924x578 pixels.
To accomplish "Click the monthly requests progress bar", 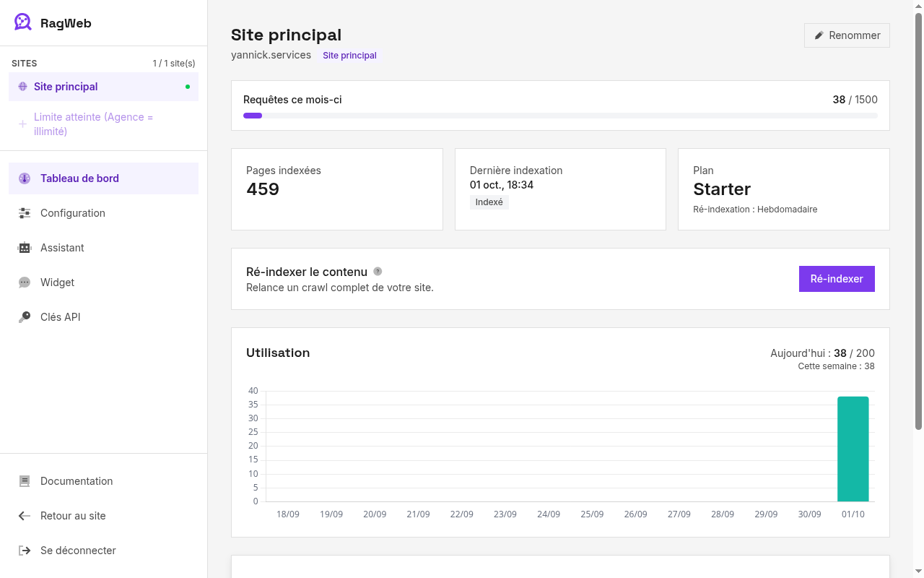I will tap(560, 116).
